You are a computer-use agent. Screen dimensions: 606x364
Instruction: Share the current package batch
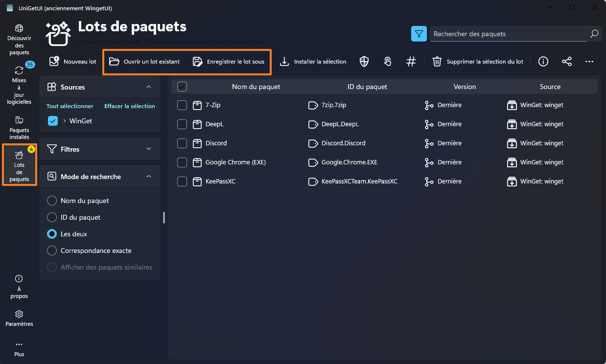(567, 61)
